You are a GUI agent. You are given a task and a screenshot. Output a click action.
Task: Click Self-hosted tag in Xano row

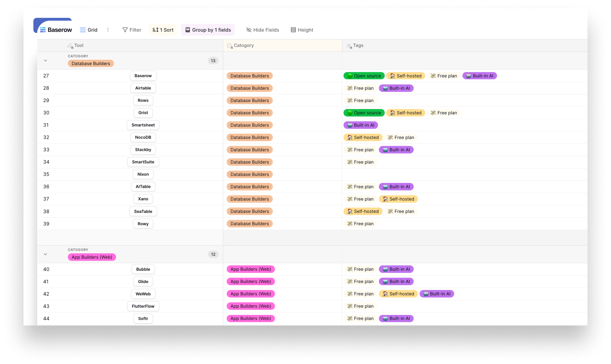pyautogui.click(x=398, y=199)
